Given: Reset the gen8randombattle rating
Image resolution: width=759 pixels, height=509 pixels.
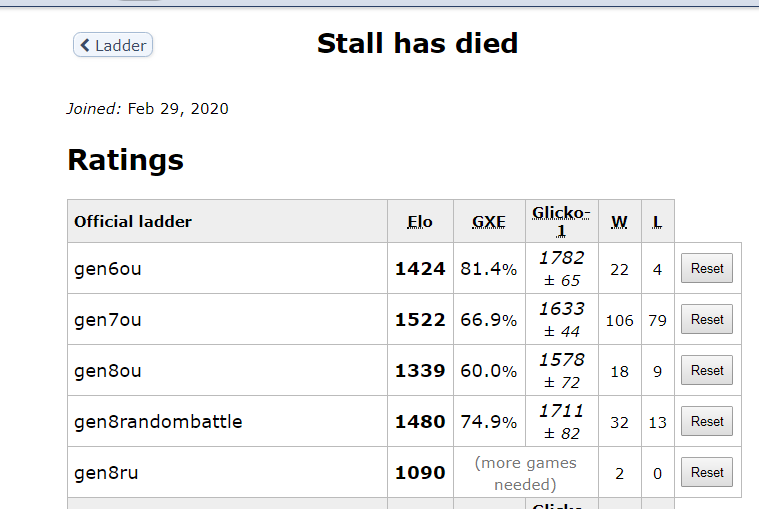Looking at the screenshot, I should [x=706, y=422].
